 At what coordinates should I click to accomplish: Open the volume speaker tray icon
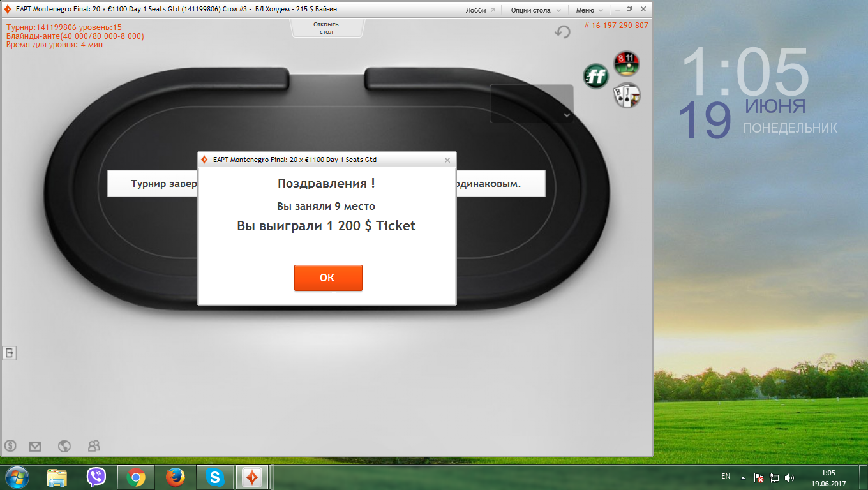(x=789, y=477)
